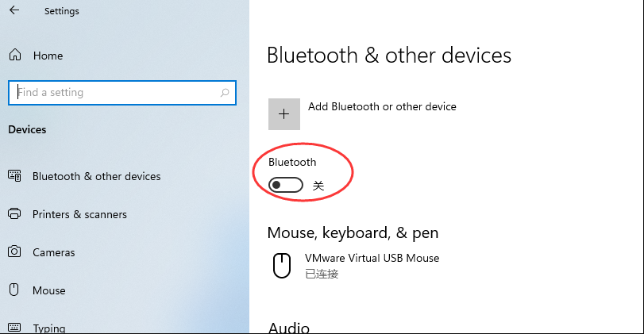Click the Home icon in sidebar
This screenshot has width=644, height=334.
click(14, 56)
